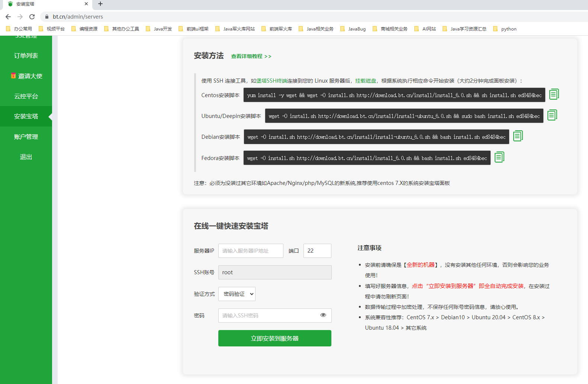Image resolution: width=588 pixels, height=384 pixels.
Task: Go to 订单列表 in sidebar
Action: [x=26, y=55]
